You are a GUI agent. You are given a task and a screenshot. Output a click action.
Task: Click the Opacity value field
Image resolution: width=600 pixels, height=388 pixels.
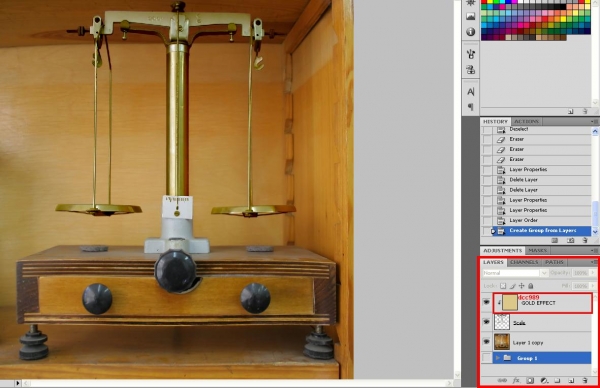(x=581, y=273)
